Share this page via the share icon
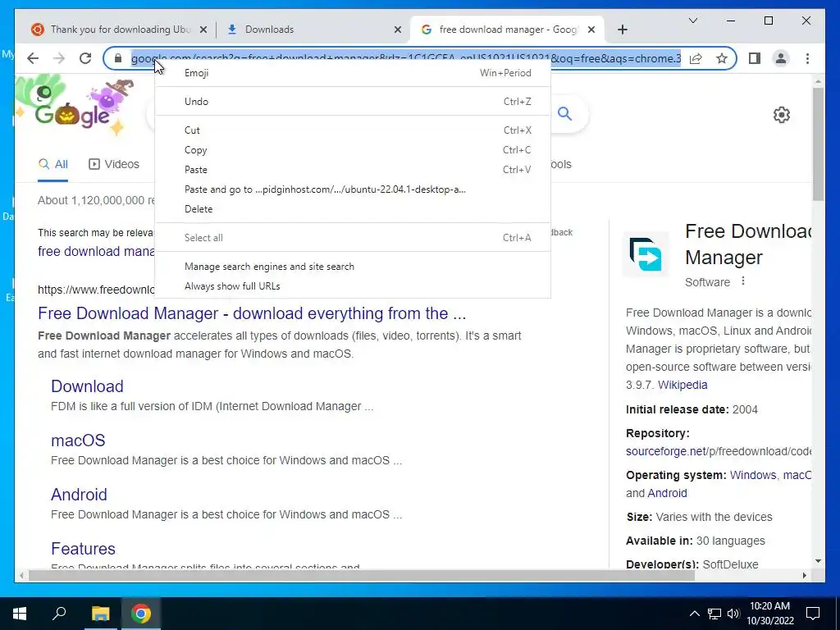The height and width of the screenshot is (630, 840). 696,58
